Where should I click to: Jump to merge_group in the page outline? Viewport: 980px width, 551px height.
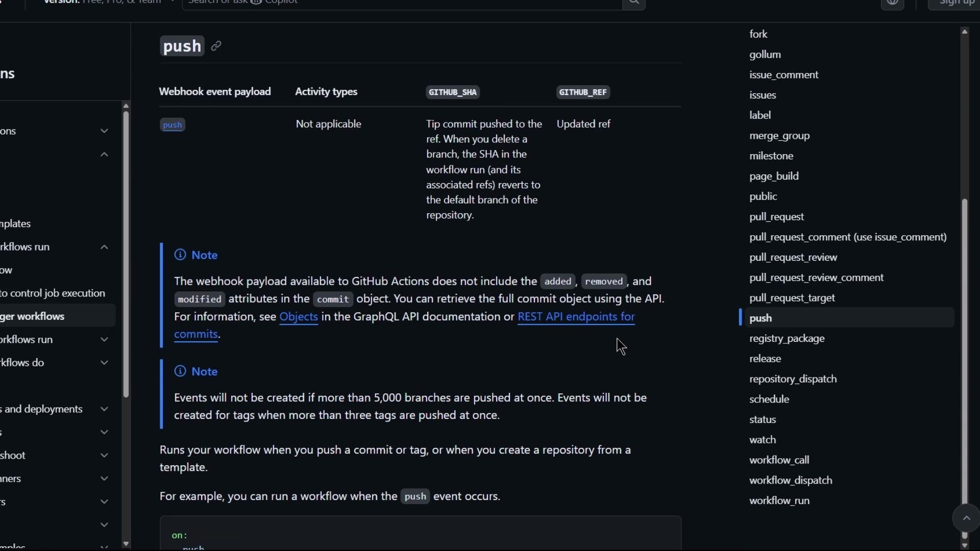[779, 136]
